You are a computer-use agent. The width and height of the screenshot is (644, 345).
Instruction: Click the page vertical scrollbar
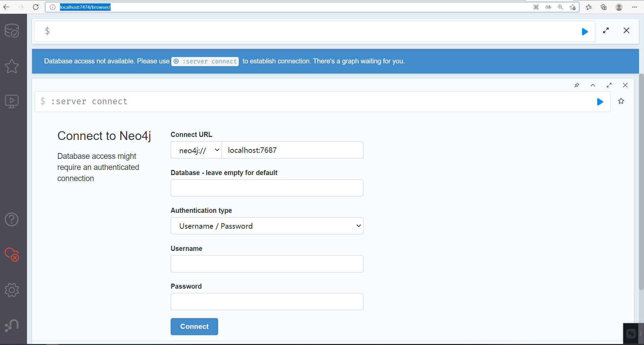[641, 181]
